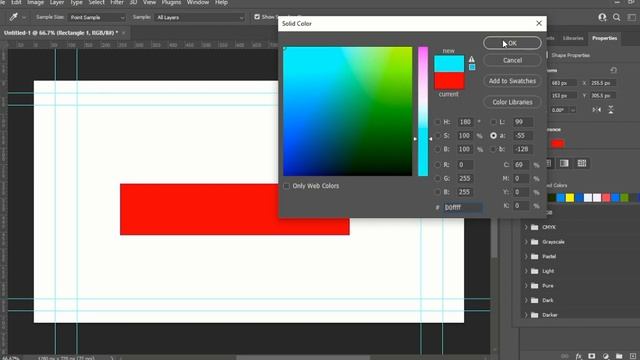Click Add to Swatches button
The image size is (640, 360).
(512, 81)
